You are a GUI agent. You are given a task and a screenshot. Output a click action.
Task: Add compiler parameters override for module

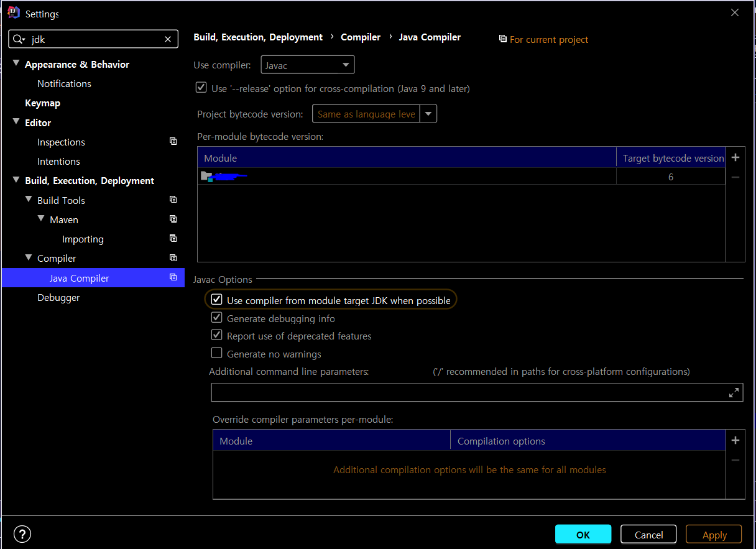[735, 440]
